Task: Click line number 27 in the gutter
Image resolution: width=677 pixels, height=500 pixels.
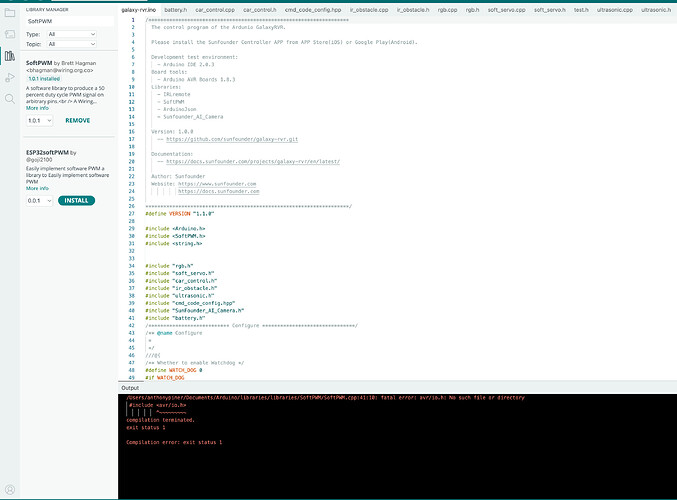Action: (132, 214)
